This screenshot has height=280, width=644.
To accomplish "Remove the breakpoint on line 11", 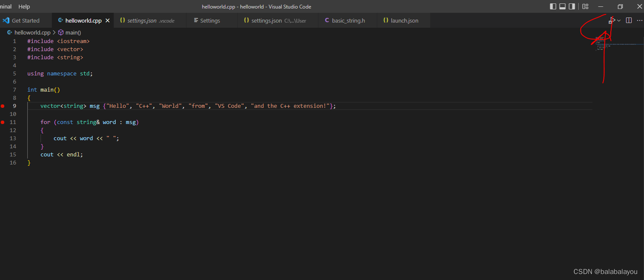I will pos(3,122).
